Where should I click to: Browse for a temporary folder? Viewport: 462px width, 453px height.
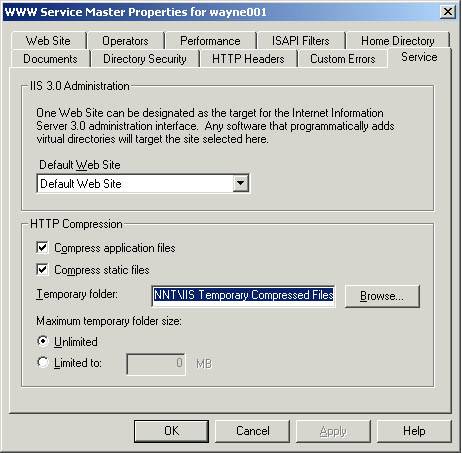(x=382, y=296)
